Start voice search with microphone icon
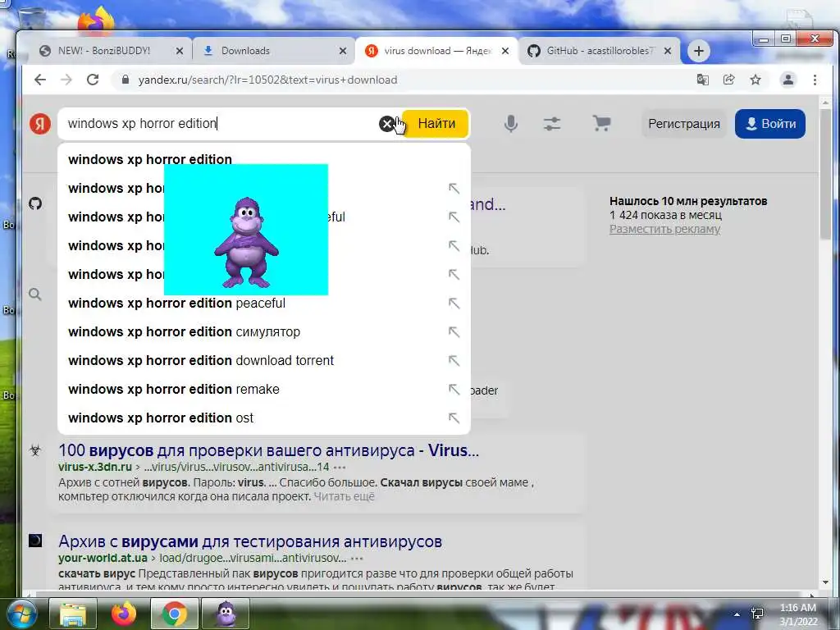Image resolution: width=840 pixels, height=630 pixels. (x=511, y=124)
